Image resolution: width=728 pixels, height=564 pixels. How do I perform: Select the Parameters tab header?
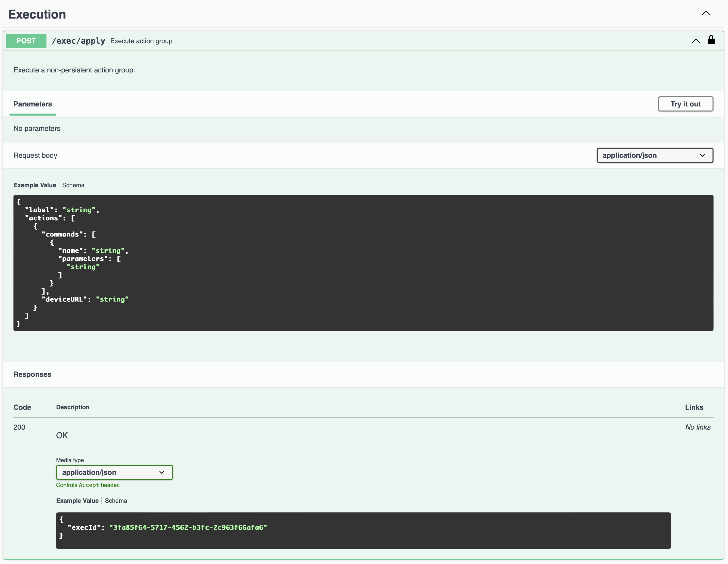(33, 104)
